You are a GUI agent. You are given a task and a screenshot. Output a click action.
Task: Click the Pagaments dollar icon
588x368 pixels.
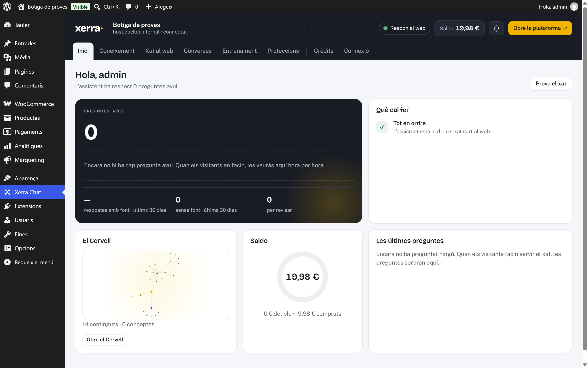pyautogui.click(x=7, y=132)
